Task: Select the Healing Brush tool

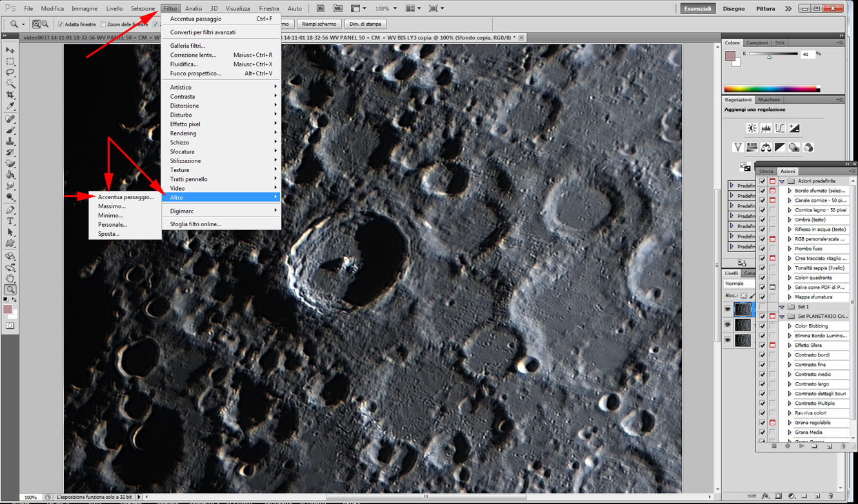Action: pos(10,119)
